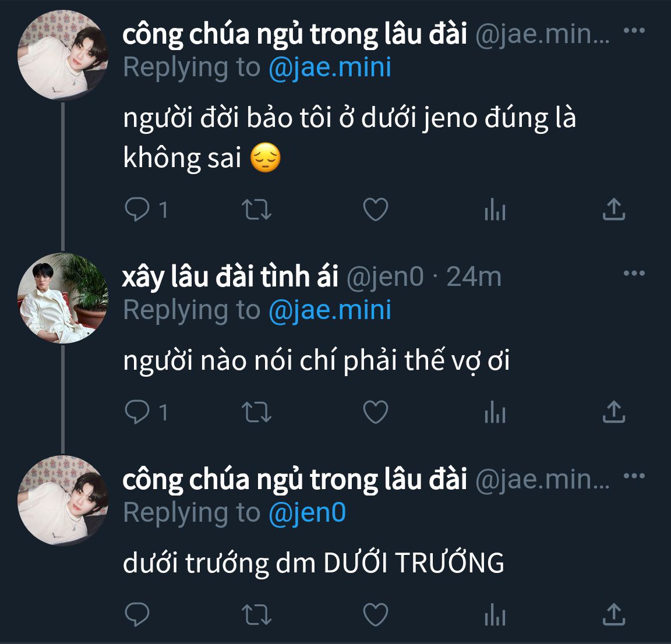Image resolution: width=671 pixels, height=644 pixels.
Task: Open more options on @jen0's tweet
Action: pyautogui.click(x=634, y=273)
